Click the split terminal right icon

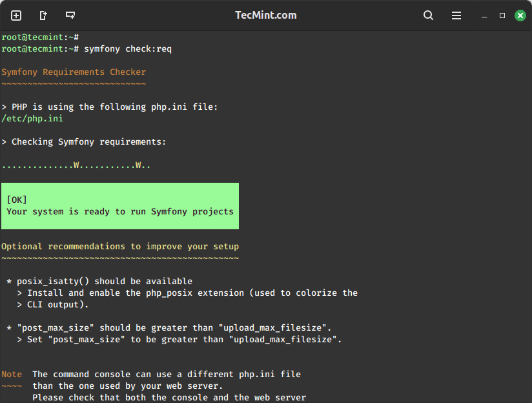pos(43,15)
